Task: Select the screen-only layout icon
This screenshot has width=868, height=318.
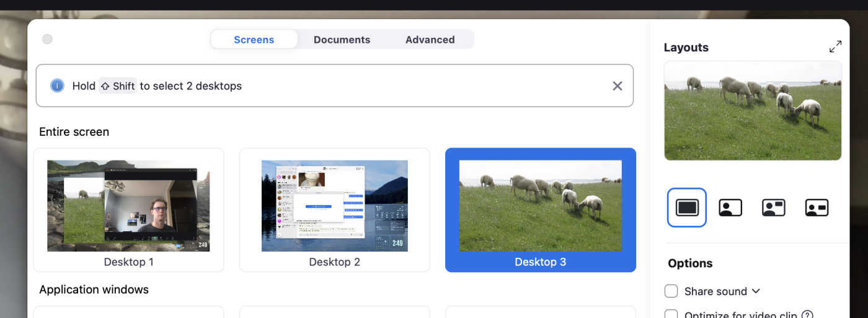Action: pos(687,208)
